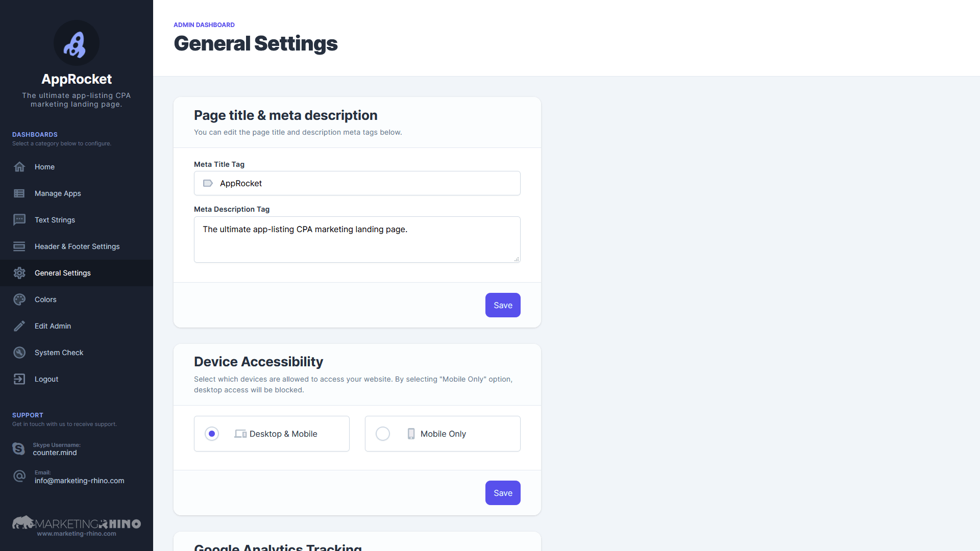Viewport: 980px width, 551px height.
Task: Click the Logout exit icon
Action: pos(19,379)
